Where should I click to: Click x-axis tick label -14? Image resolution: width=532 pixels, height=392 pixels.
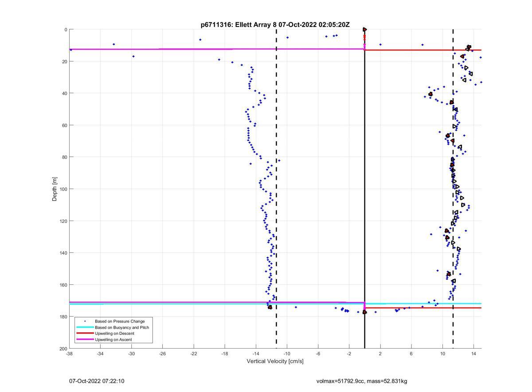tap(255, 353)
